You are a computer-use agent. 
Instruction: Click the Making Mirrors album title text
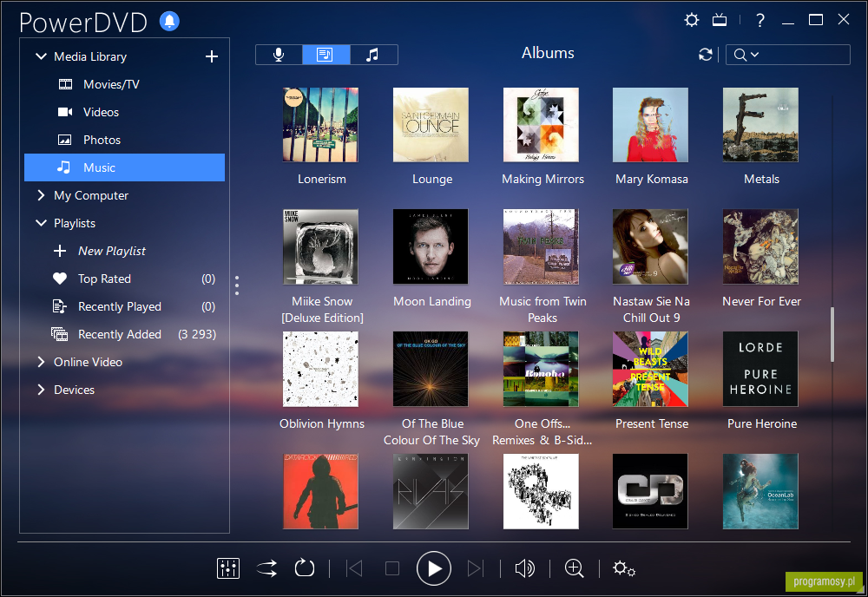pos(543,180)
